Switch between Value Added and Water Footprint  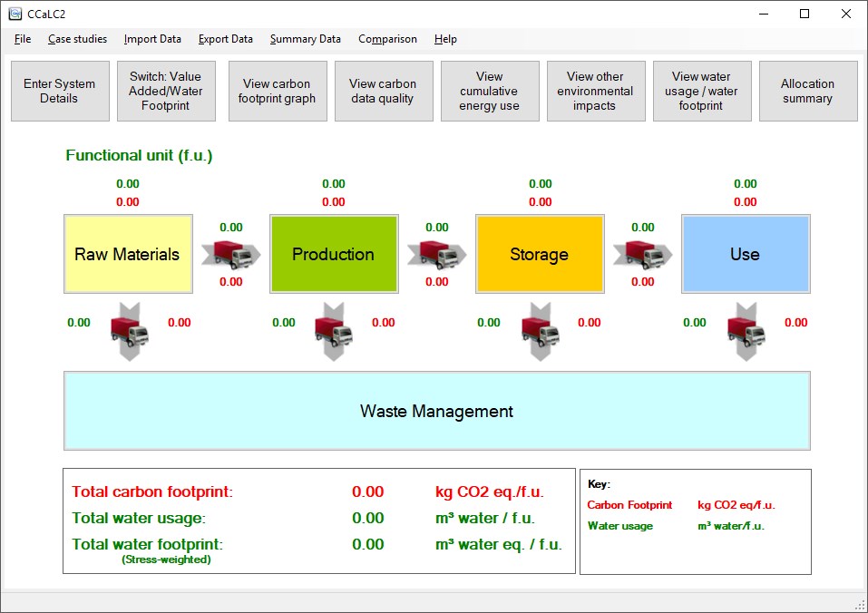click(x=166, y=92)
